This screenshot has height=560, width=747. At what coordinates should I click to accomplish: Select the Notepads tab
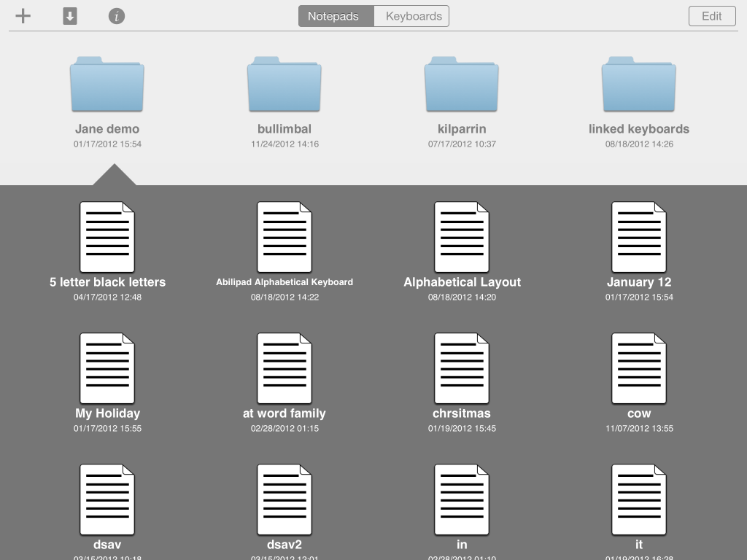pyautogui.click(x=336, y=15)
